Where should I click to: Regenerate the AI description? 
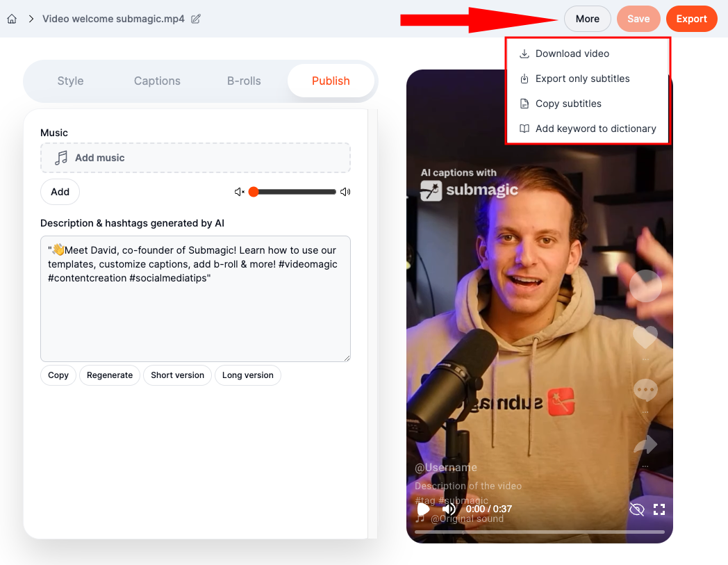pyautogui.click(x=110, y=375)
